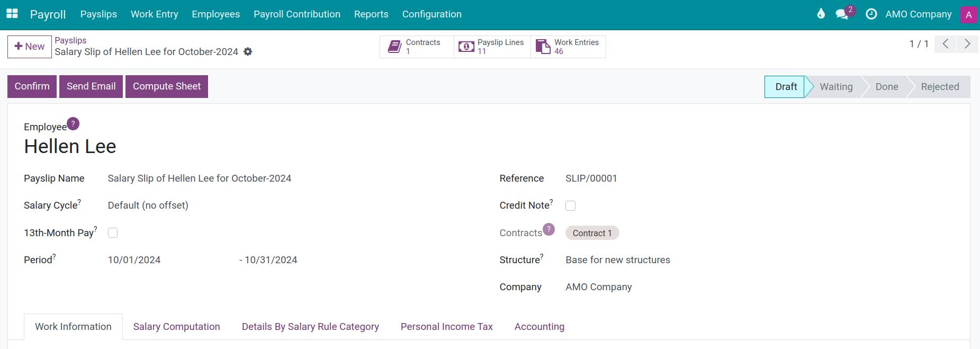Click the 1 / 1 pager counter
The image size is (980, 349).
[919, 44]
